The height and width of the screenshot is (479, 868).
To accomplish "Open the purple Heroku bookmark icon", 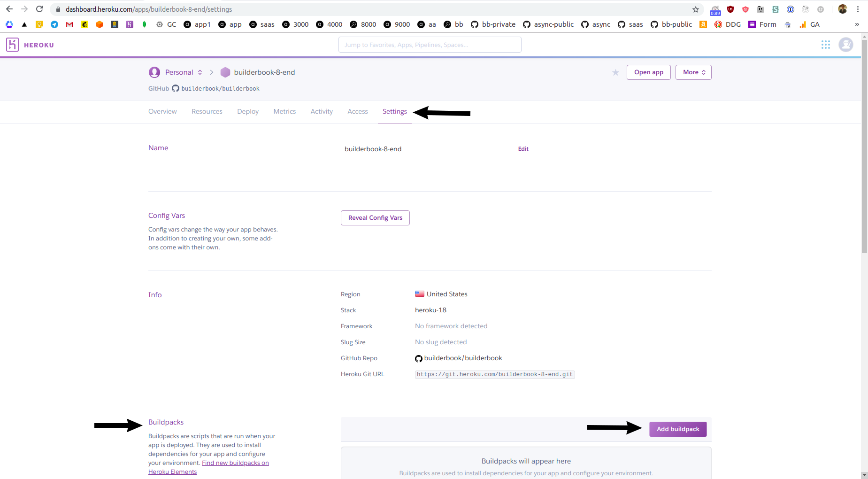I will pos(130,24).
